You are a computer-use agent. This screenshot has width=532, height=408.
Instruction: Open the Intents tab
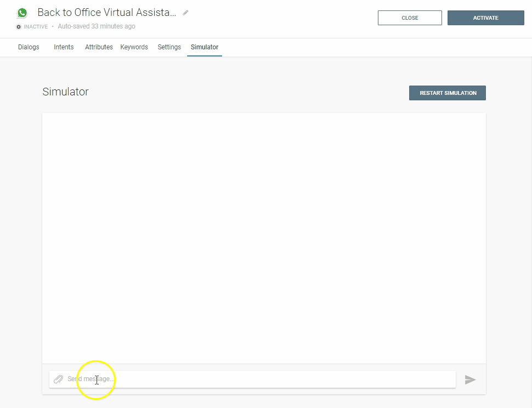point(64,47)
